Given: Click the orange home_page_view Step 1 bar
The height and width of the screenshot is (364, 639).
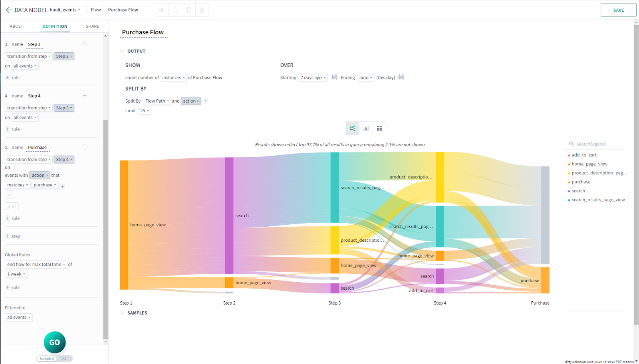Looking at the screenshot, I should tap(124, 225).
